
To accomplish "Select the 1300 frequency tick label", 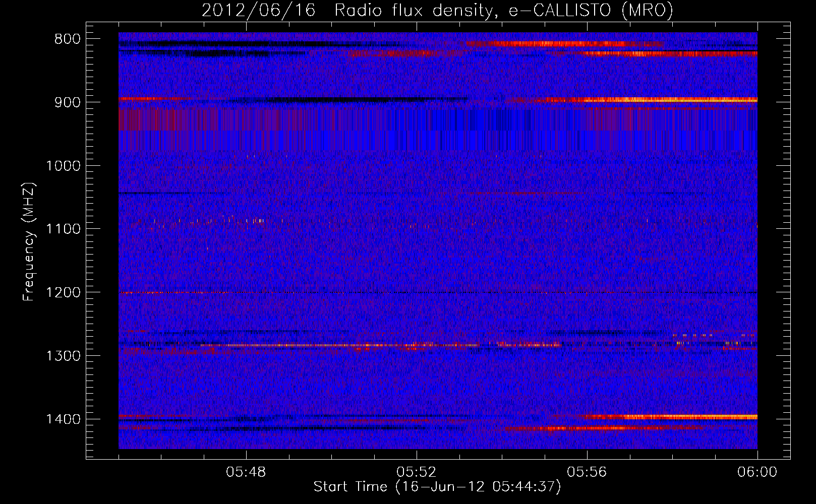I will 63,356.
